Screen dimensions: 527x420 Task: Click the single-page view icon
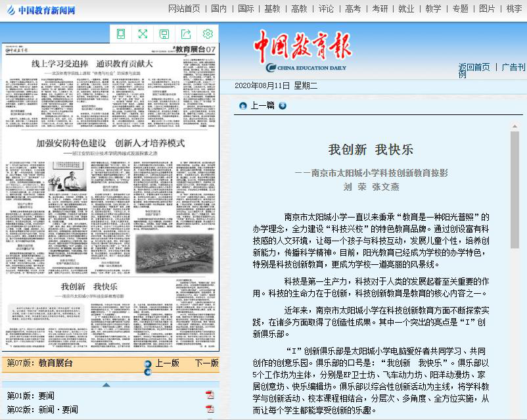(121, 34)
